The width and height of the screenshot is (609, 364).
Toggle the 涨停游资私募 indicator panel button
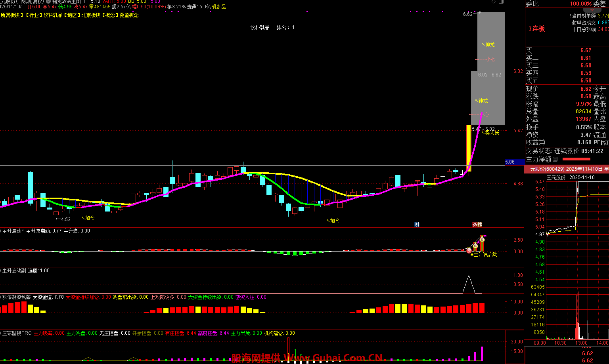click(1, 297)
